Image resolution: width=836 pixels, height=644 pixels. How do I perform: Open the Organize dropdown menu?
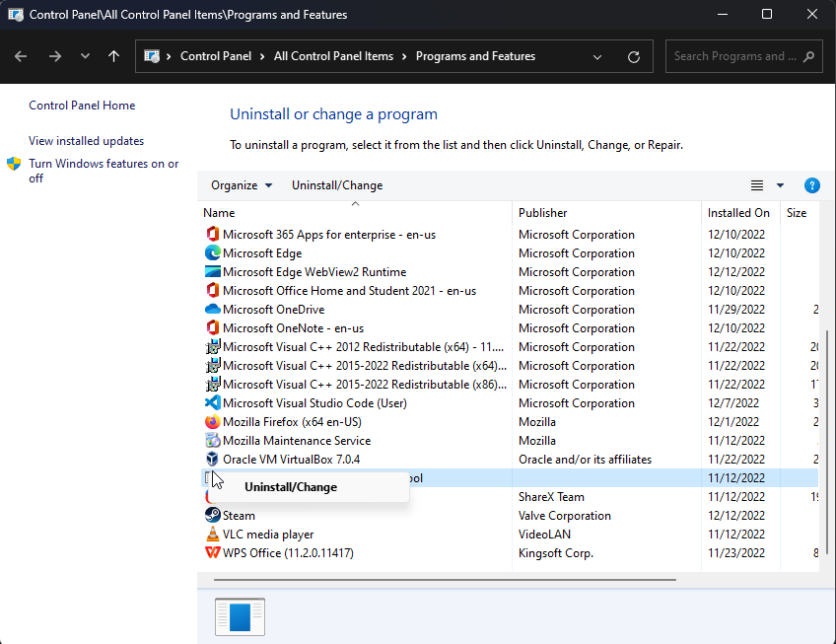click(x=242, y=185)
